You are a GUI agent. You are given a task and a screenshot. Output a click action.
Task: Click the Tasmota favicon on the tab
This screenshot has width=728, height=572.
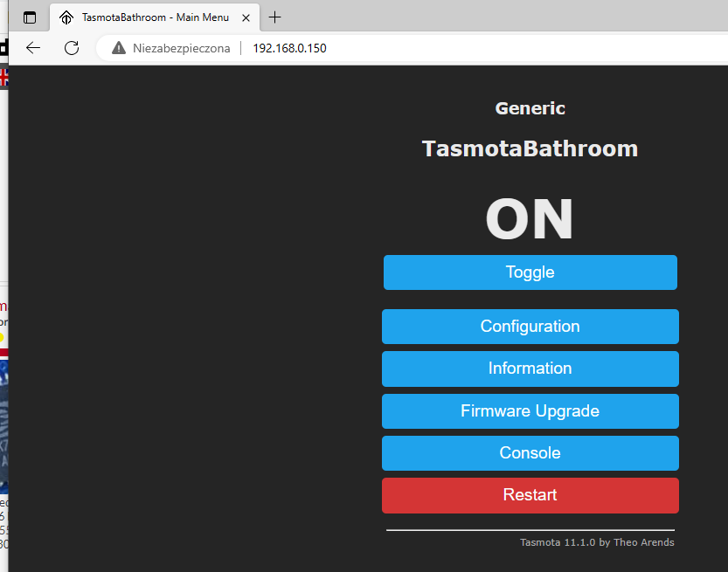[66, 17]
